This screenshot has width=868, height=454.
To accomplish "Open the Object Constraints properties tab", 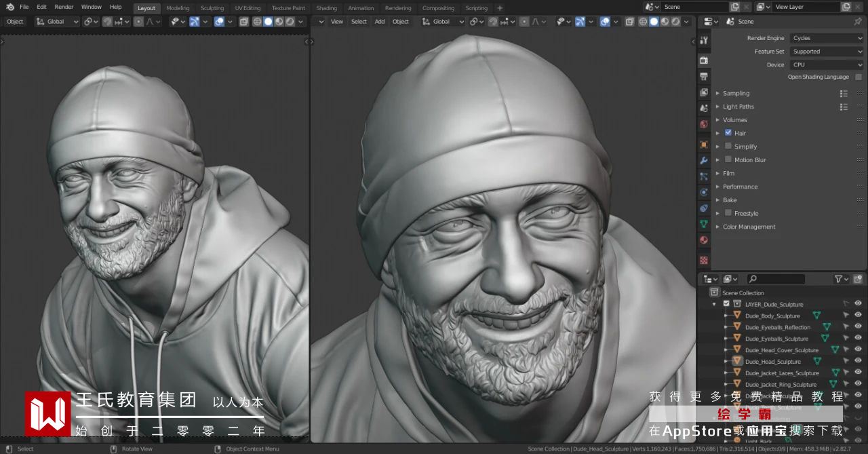I will pyautogui.click(x=704, y=208).
